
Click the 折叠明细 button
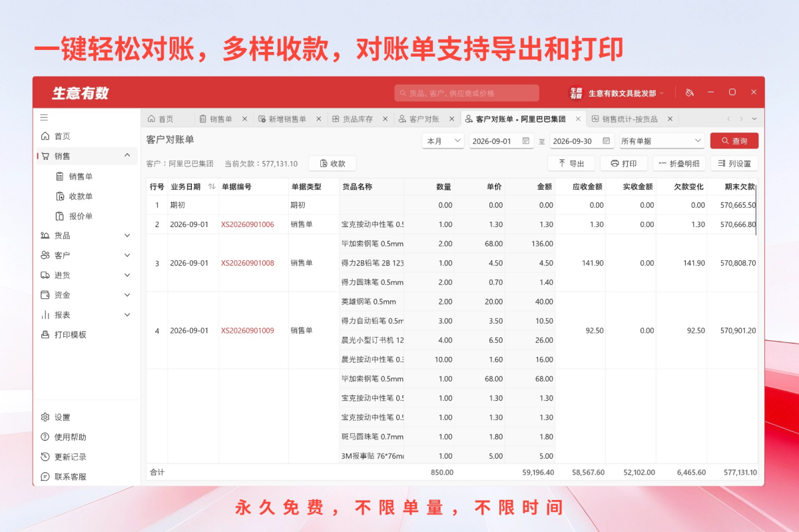click(x=678, y=163)
